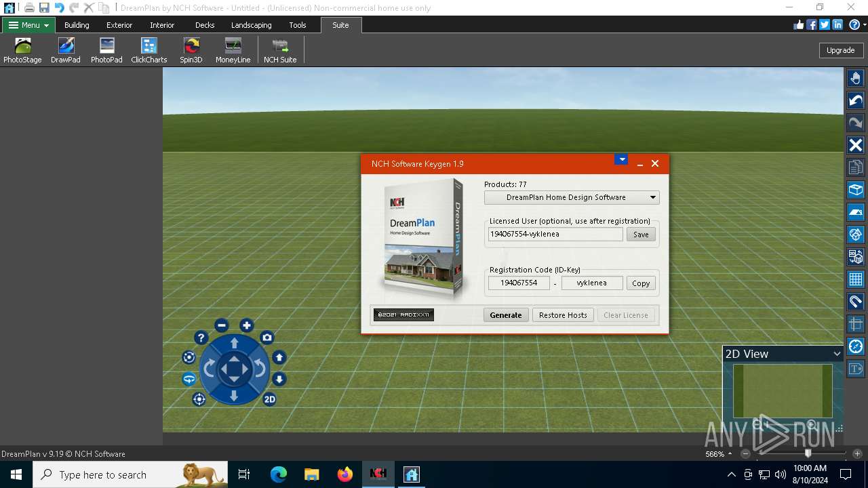Switch to 3D box view mode in sidebar
The image size is (868, 488).
pos(856,190)
